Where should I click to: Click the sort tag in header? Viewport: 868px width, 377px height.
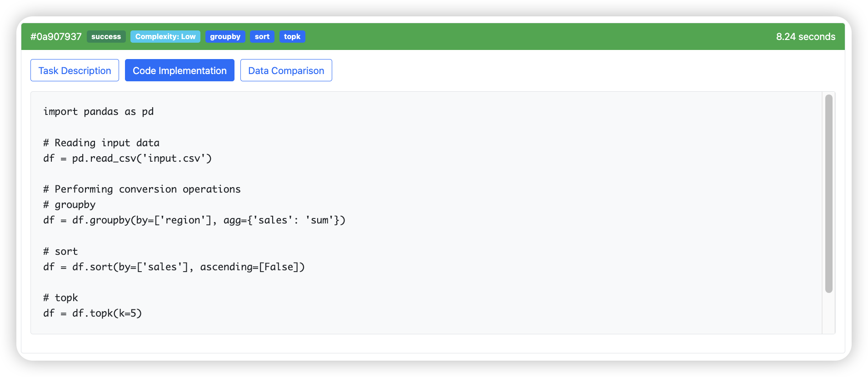[x=262, y=37]
